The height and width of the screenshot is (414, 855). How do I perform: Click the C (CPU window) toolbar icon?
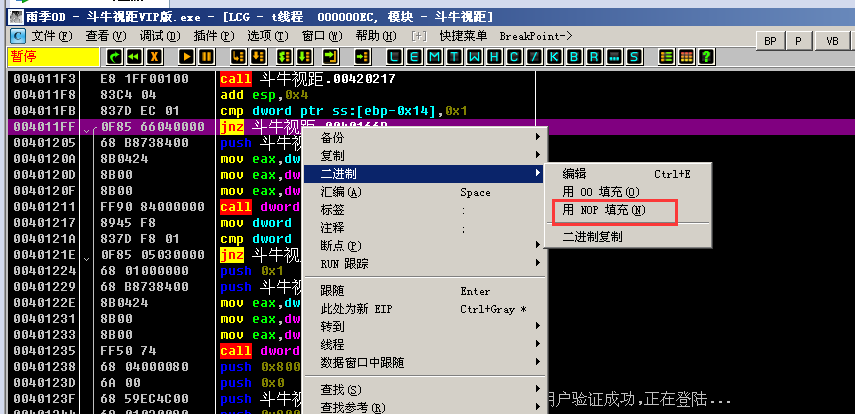click(x=514, y=57)
